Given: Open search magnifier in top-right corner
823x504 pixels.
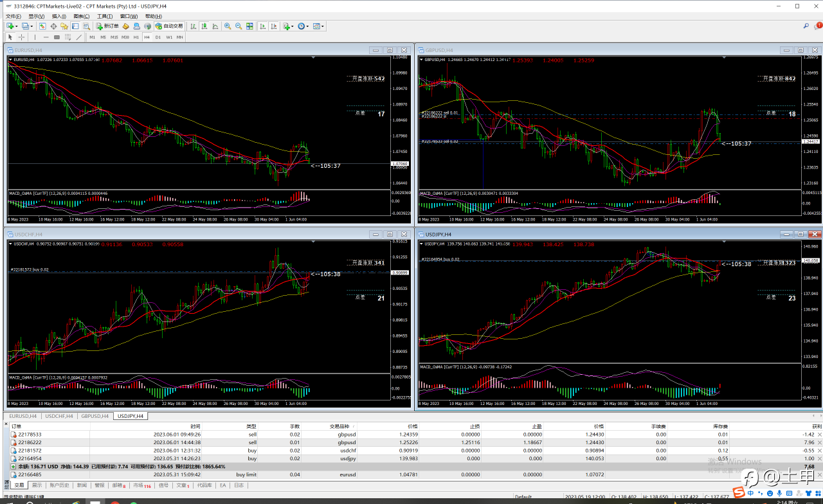Looking at the screenshot, I should pyautogui.click(x=806, y=26).
